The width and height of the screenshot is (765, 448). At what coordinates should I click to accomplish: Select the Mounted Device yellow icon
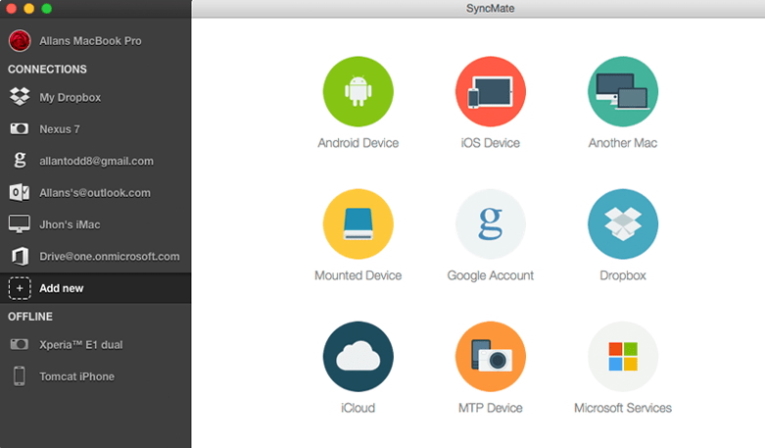pyautogui.click(x=358, y=224)
